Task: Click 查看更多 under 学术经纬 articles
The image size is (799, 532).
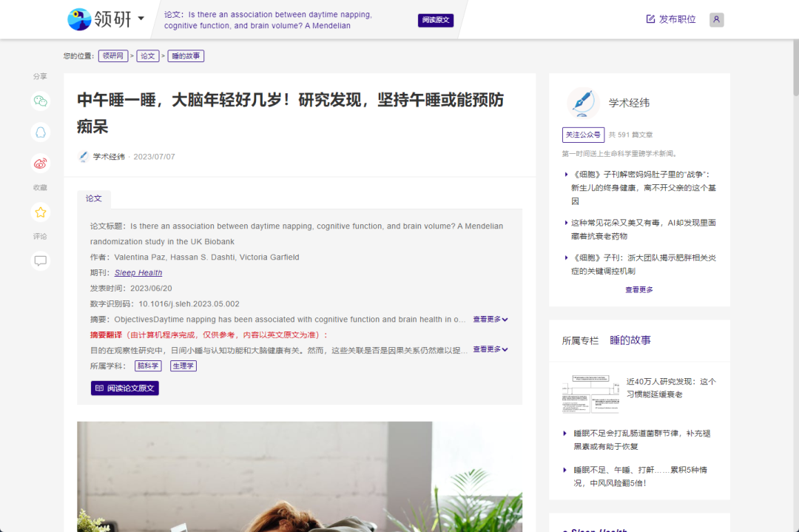Action: [639, 290]
